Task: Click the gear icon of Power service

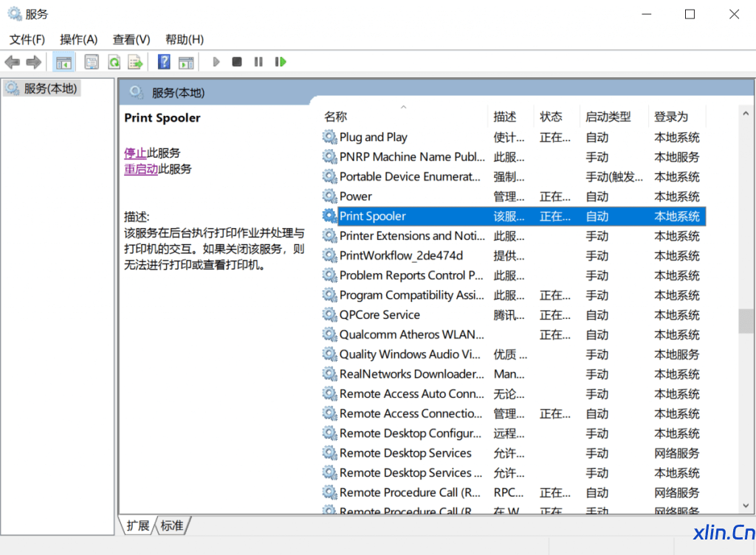Action: click(x=330, y=196)
